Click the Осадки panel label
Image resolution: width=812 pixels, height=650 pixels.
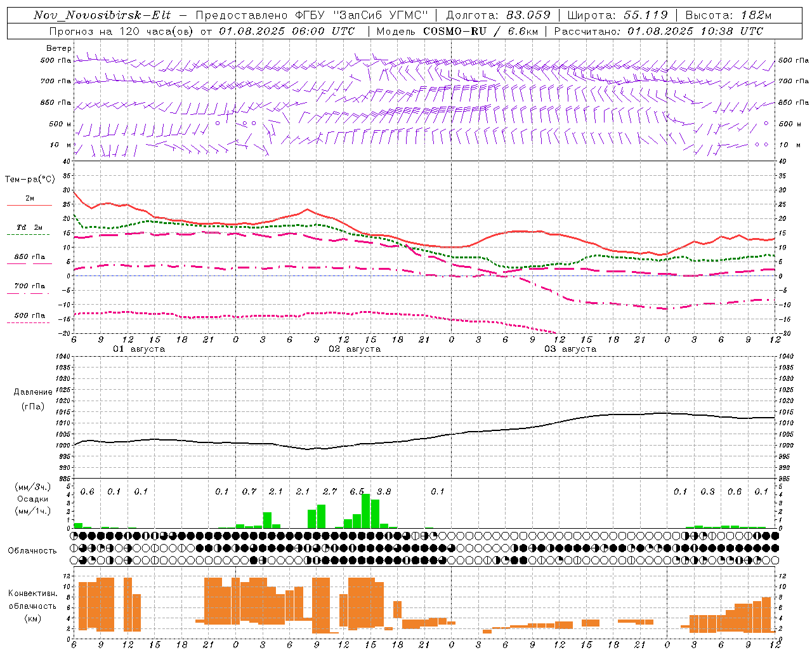(x=33, y=499)
